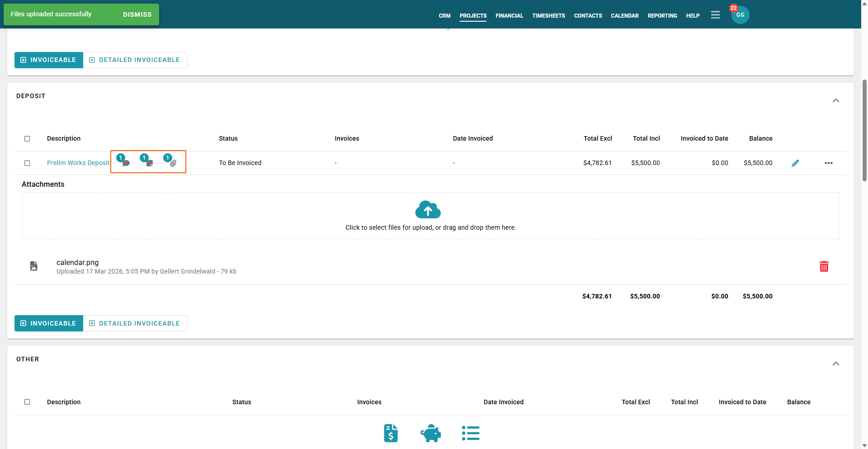Viewport: 868px width, 449px height.
Task: Add a Detailed Invoiceable under Deposit
Action: point(135,323)
